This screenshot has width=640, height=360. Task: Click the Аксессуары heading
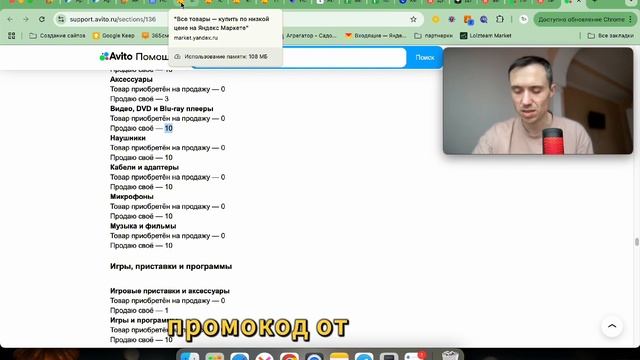(131, 79)
